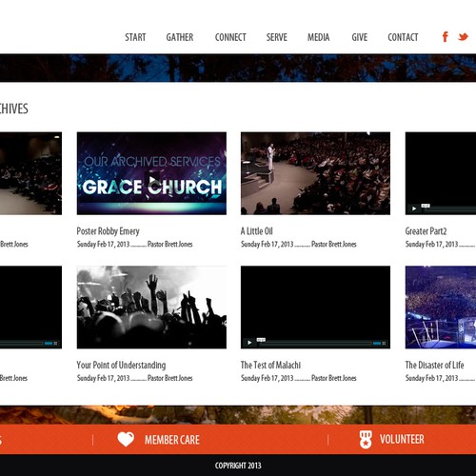Image resolution: width=476 pixels, height=476 pixels.
Task: Open the GIVE menu item
Action: [360, 37]
